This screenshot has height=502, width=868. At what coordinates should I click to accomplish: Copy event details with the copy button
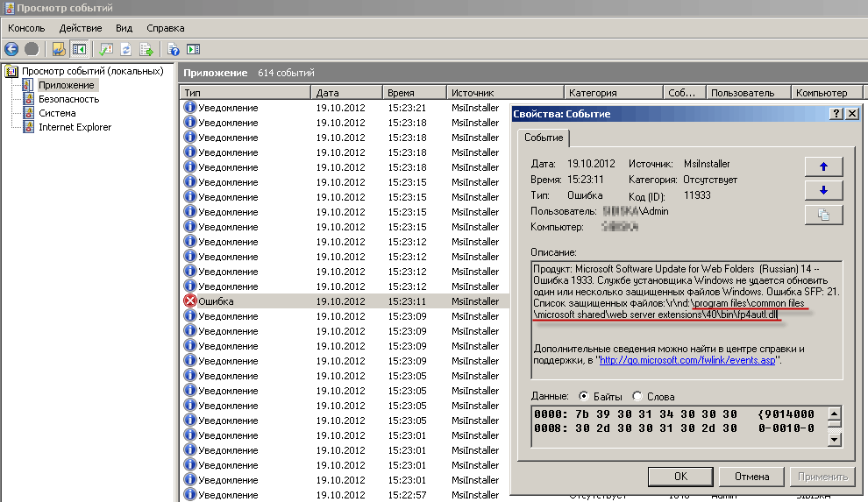(x=823, y=215)
